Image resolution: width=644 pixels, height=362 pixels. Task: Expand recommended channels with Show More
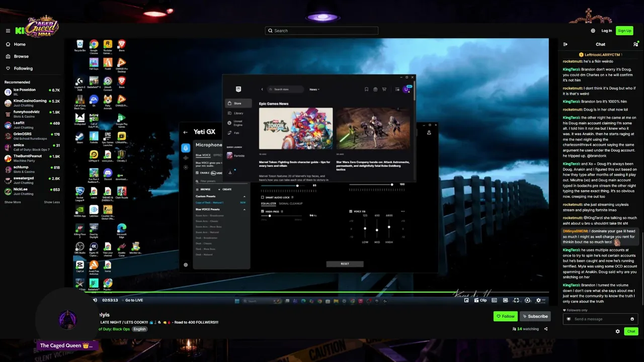[x=13, y=202]
